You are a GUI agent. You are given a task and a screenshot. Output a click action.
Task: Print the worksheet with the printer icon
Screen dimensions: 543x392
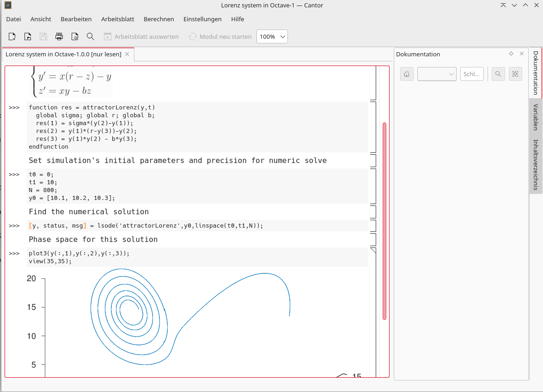pyautogui.click(x=59, y=36)
